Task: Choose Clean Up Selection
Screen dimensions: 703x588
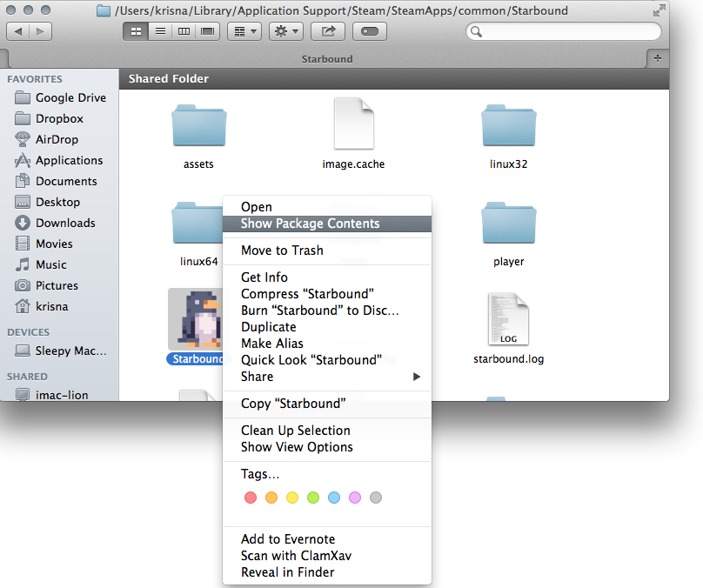Action: [x=327, y=431]
